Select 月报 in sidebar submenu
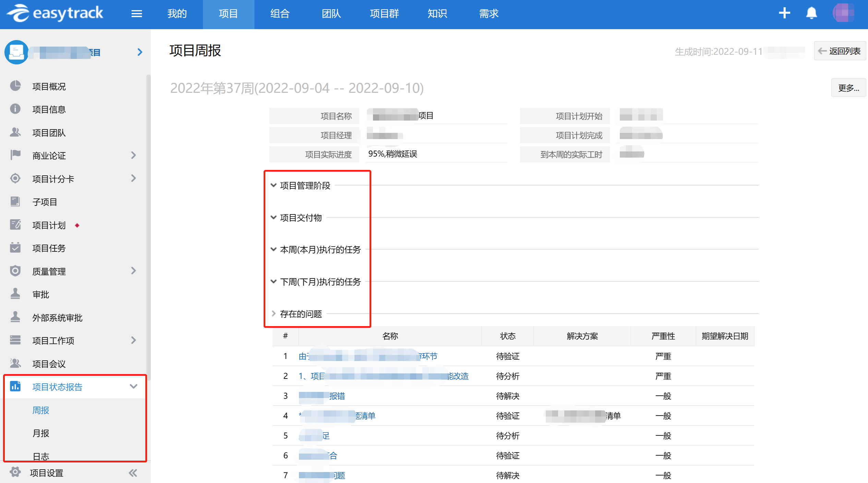The width and height of the screenshot is (868, 483). [x=41, y=433]
